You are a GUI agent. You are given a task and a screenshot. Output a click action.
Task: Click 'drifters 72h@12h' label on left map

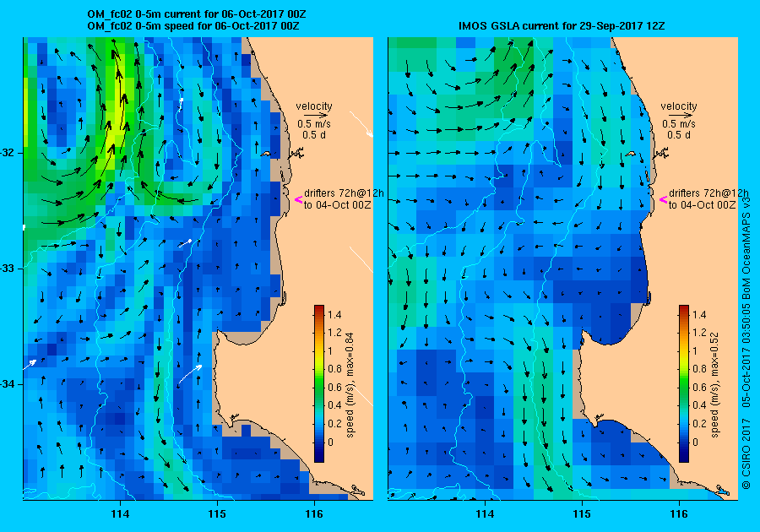tap(344, 193)
